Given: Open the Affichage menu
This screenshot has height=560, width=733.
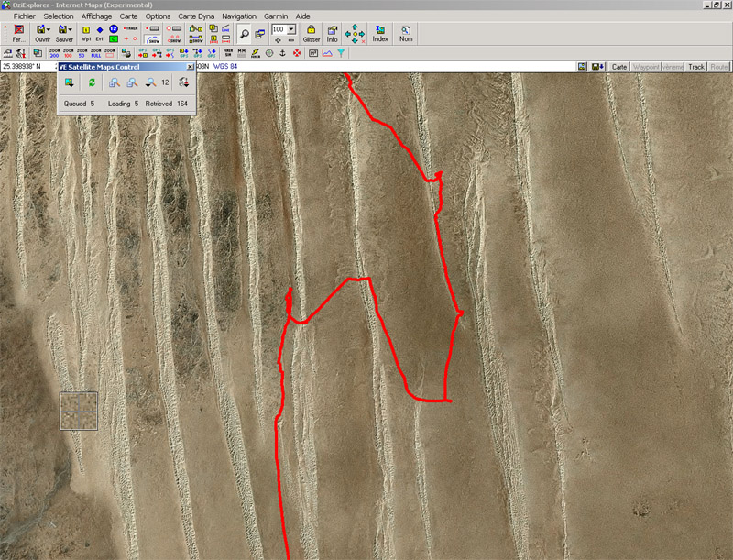Looking at the screenshot, I should coord(96,16).
